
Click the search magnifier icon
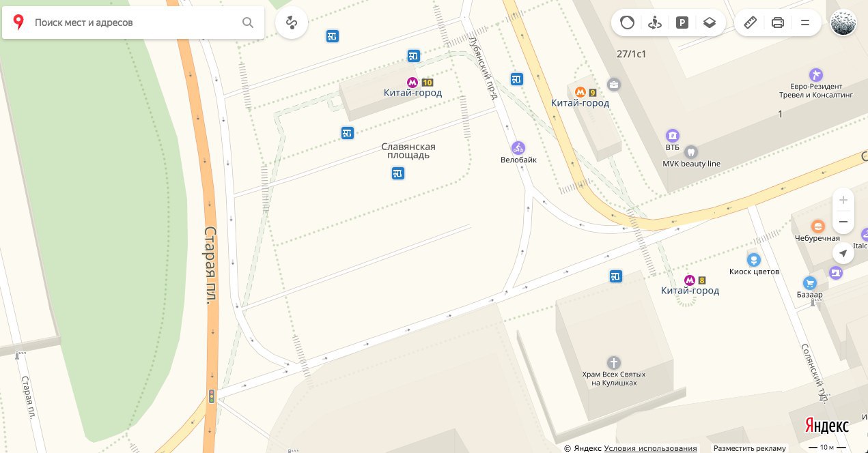point(248,23)
